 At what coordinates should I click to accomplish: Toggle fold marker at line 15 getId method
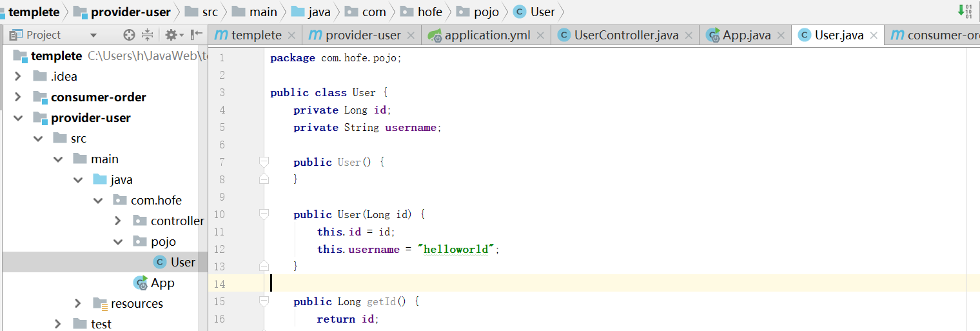(264, 301)
